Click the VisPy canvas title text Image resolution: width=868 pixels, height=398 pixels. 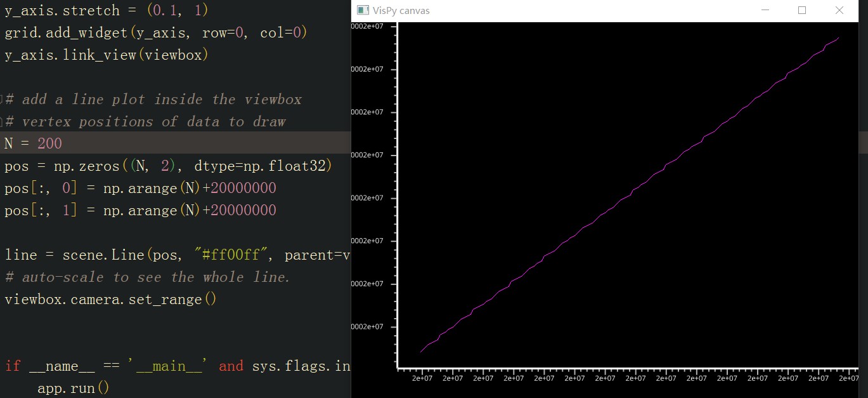402,11
